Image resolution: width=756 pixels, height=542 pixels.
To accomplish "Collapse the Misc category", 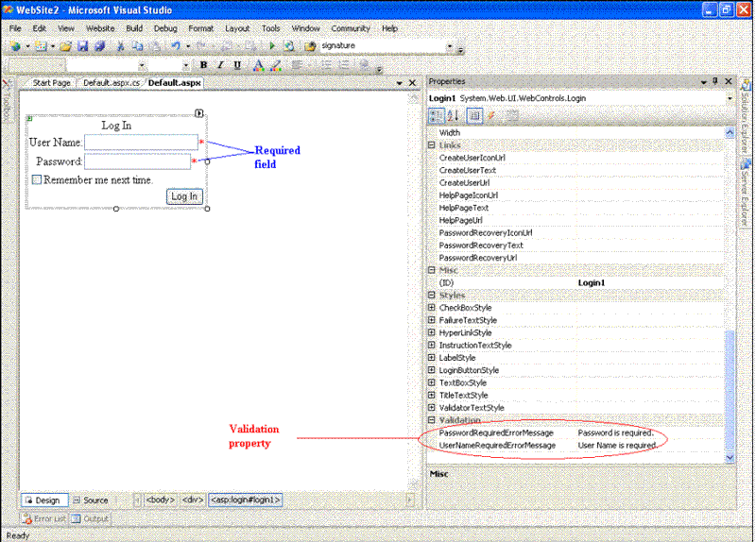I will 432,270.
